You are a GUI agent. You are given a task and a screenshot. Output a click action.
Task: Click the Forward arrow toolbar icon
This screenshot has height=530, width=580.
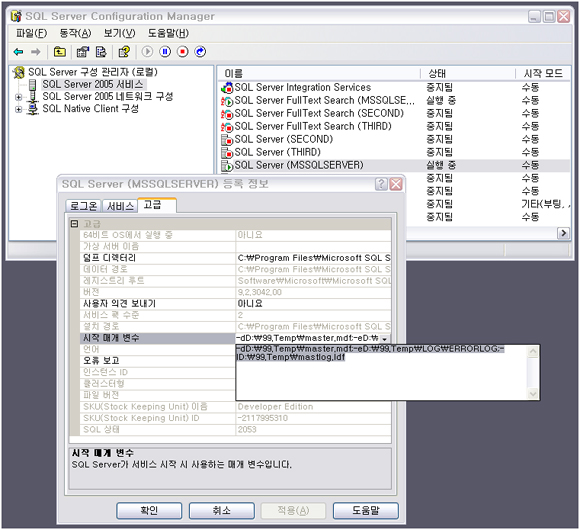(36, 52)
